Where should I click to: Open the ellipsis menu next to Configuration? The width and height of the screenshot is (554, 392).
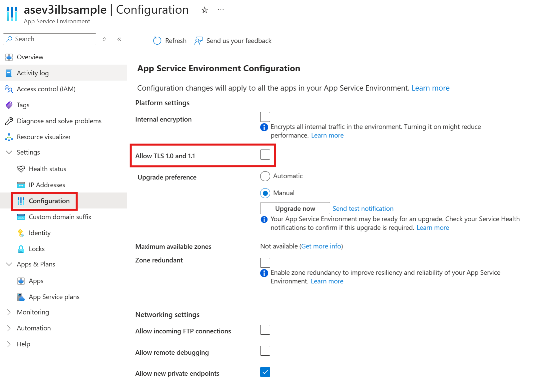(x=221, y=10)
